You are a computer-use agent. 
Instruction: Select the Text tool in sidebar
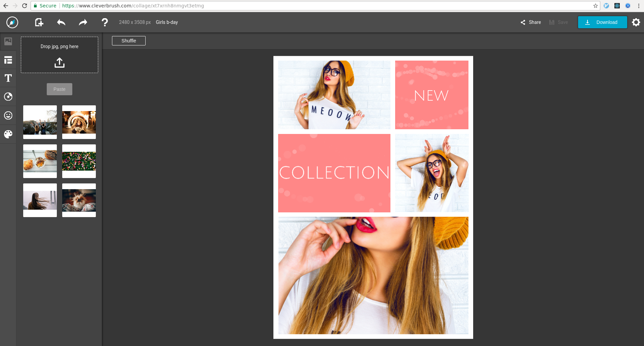[8, 78]
